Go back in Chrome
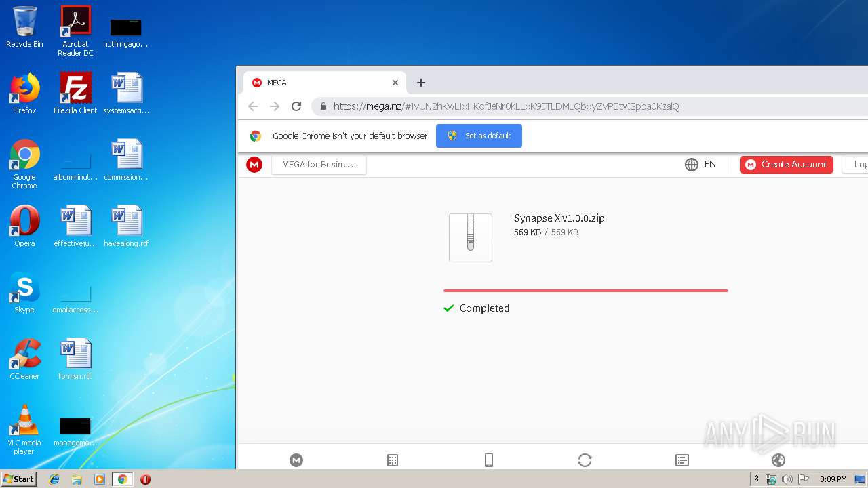Screen dimensions: 868x488 [x=253, y=106]
